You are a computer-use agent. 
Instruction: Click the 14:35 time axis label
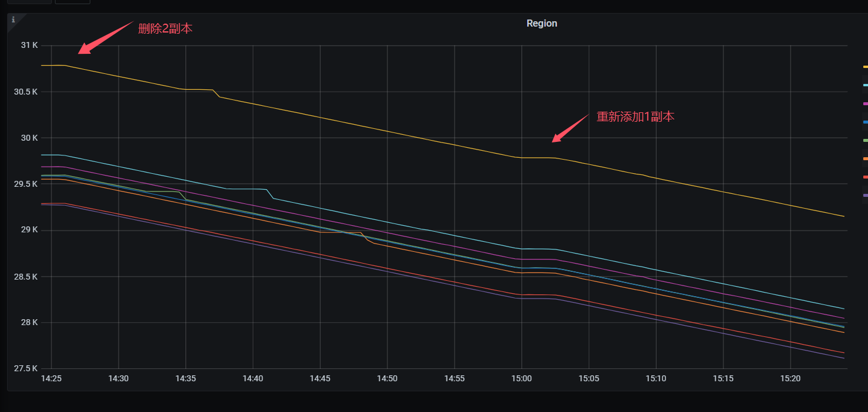[186, 378]
